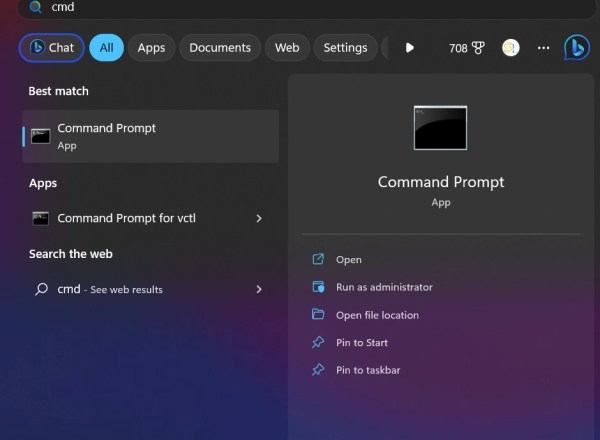Open the user account avatar
The image size is (600, 440).
(510, 48)
